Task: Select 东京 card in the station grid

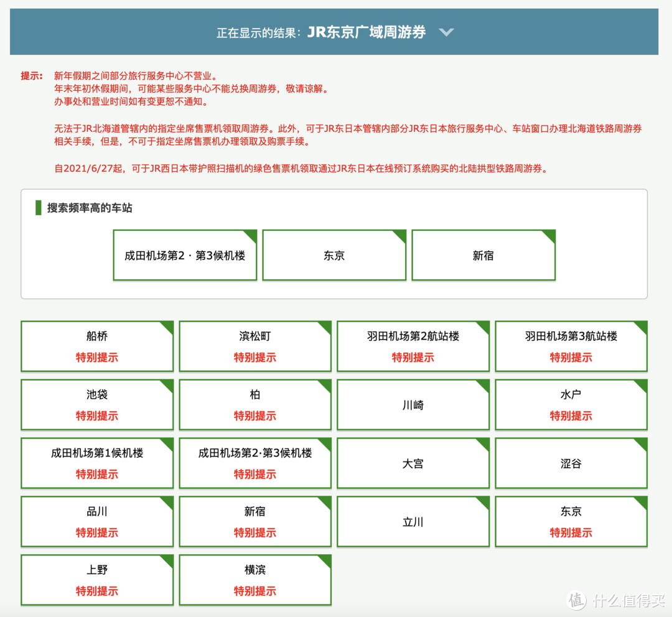Action: pos(571,521)
